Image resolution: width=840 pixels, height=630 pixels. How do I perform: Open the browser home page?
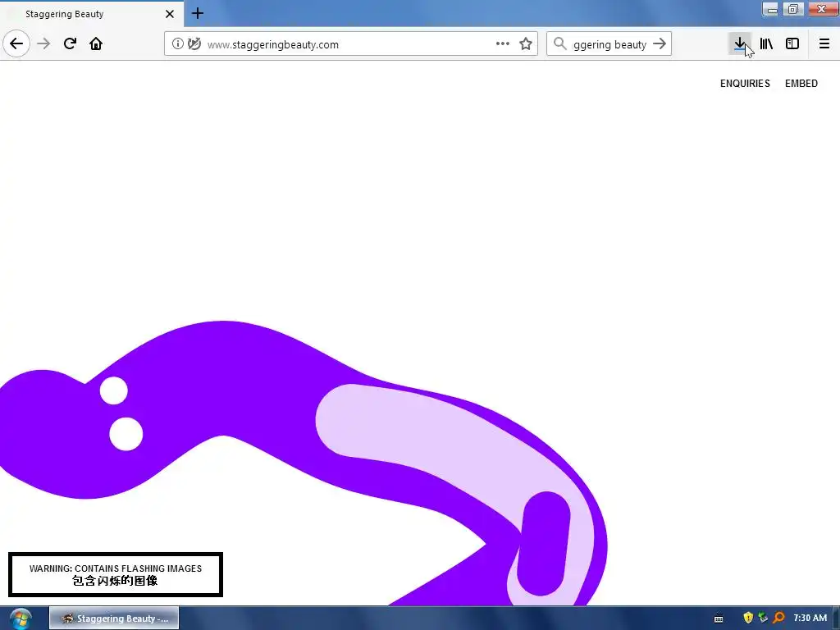click(96, 44)
